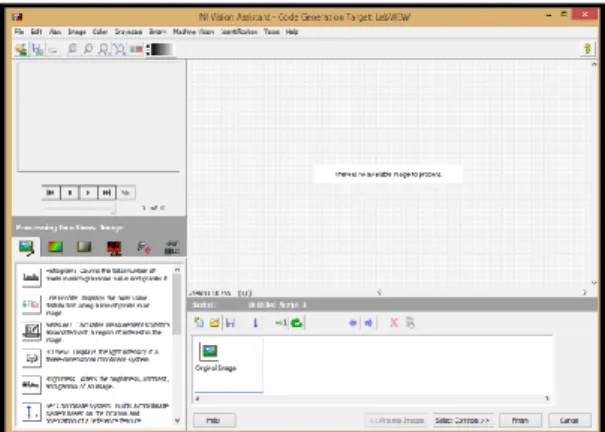Open the Identification menu
The height and width of the screenshot is (432, 605).
click(239, 32)
